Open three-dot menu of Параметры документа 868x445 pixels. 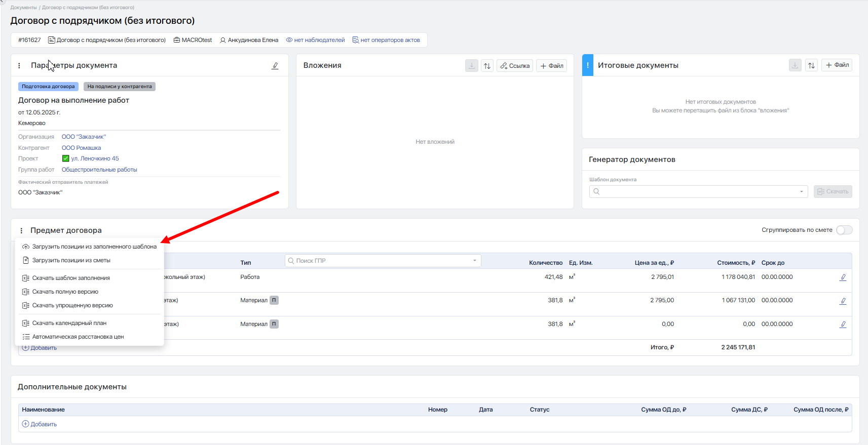[19, 66]
